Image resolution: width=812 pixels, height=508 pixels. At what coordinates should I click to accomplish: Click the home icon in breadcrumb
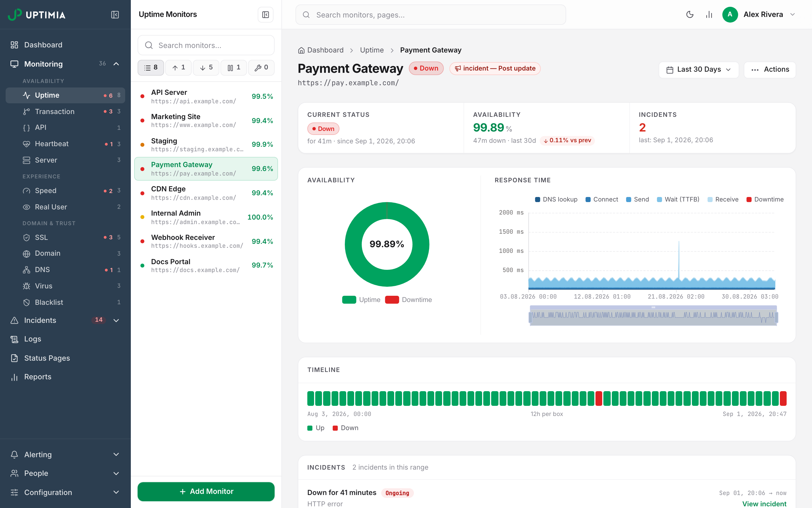(301, 51)
